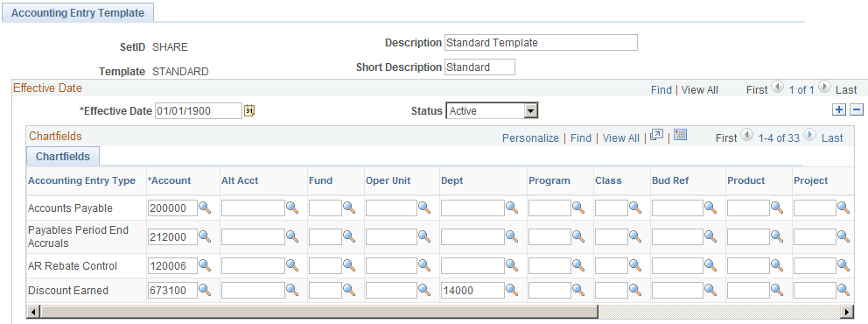Look up Account for Payables Period End Accruals

tap(206, 236)
